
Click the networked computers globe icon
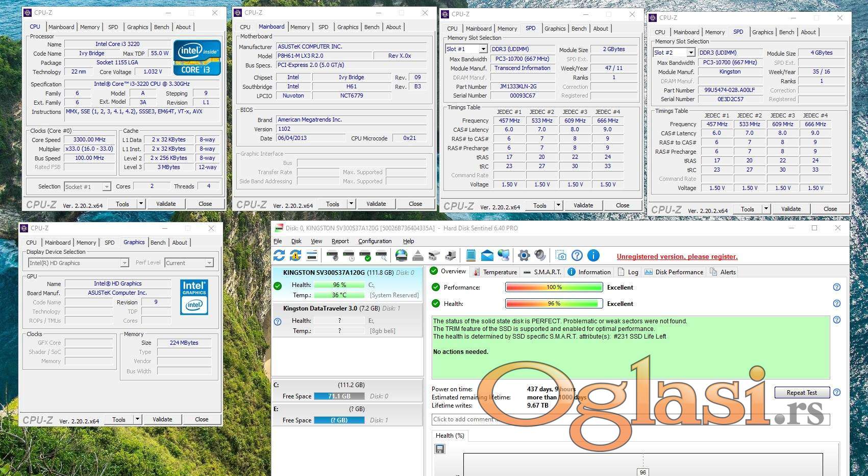[504, 255]
